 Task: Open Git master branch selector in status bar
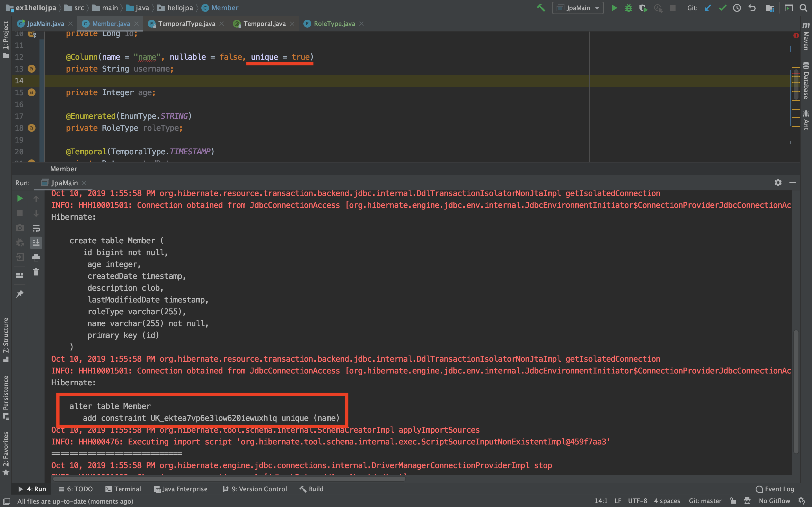tap(705, 501)
